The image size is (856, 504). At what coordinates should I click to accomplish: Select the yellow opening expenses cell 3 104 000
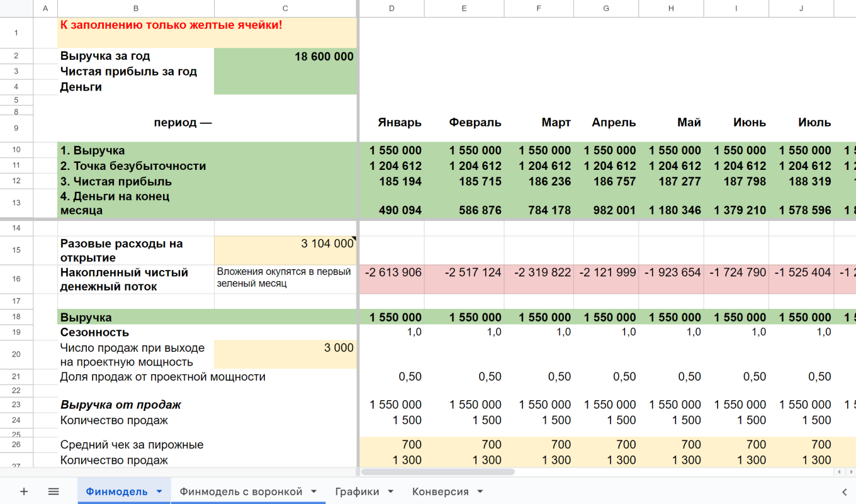coord(285,250)
